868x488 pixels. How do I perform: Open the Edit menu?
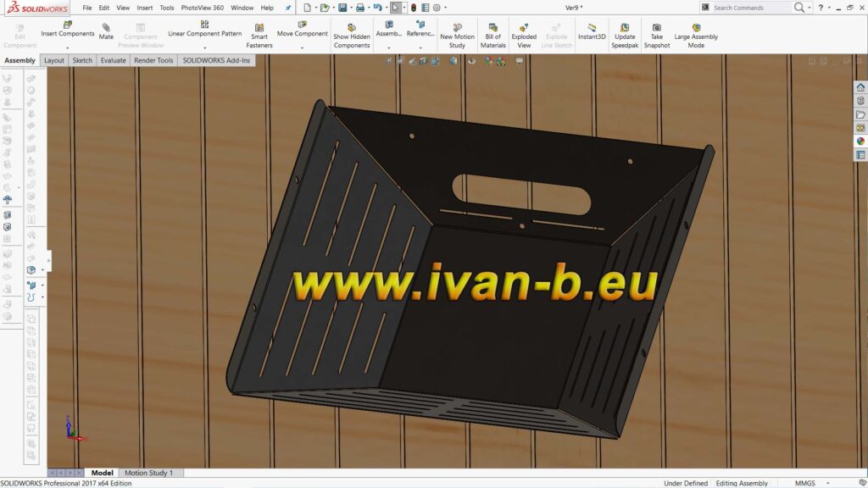[104, 8]
